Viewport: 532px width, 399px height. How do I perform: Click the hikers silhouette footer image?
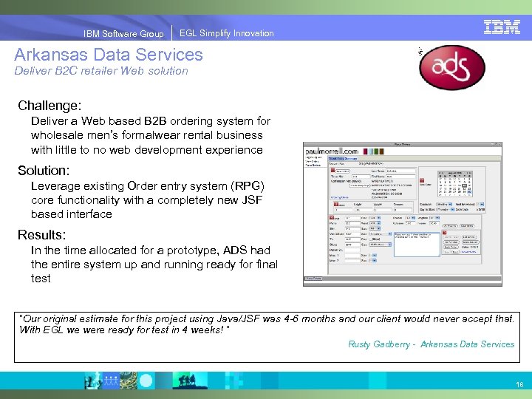tap(189, 381)
